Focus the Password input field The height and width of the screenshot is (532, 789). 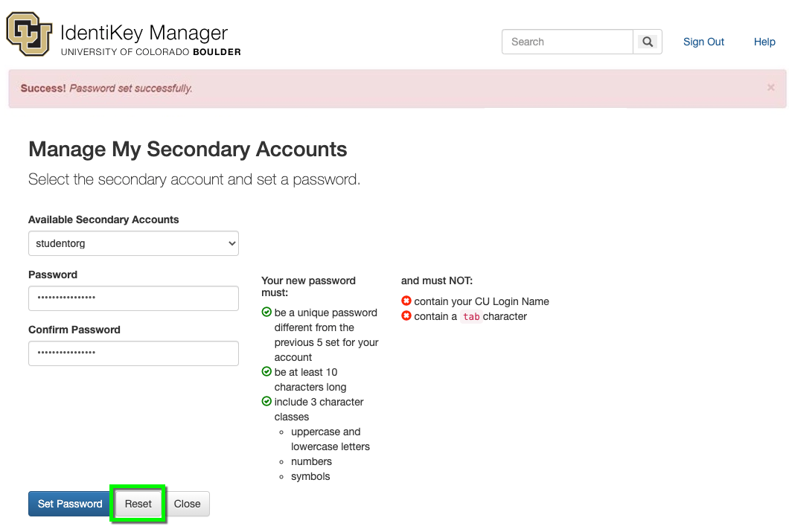click(x=133, y=298)
